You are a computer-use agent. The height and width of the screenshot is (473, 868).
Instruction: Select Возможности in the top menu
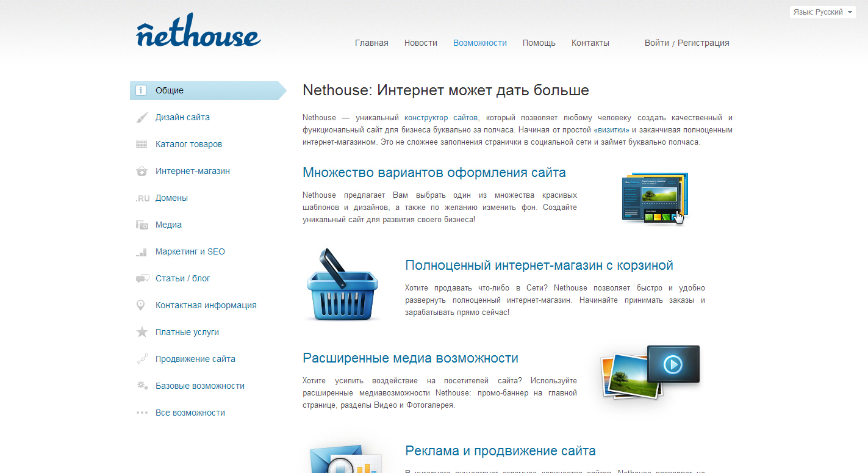tap(480, 43)
